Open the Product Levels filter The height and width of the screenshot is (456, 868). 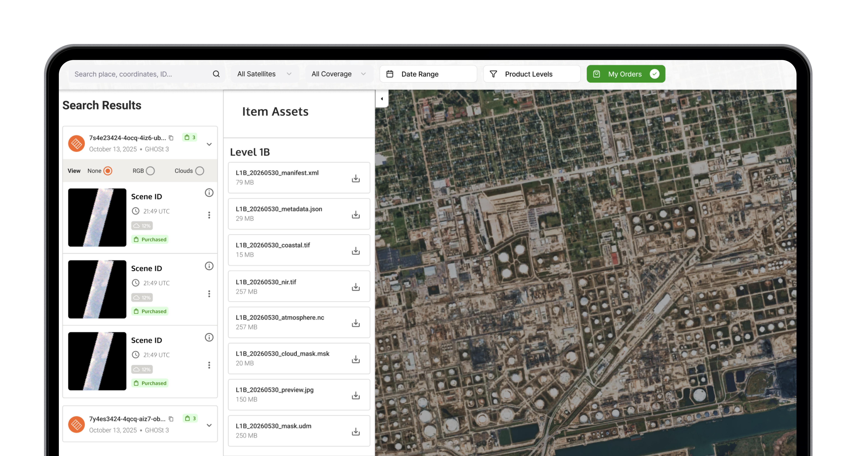click(x=532, y=74)
